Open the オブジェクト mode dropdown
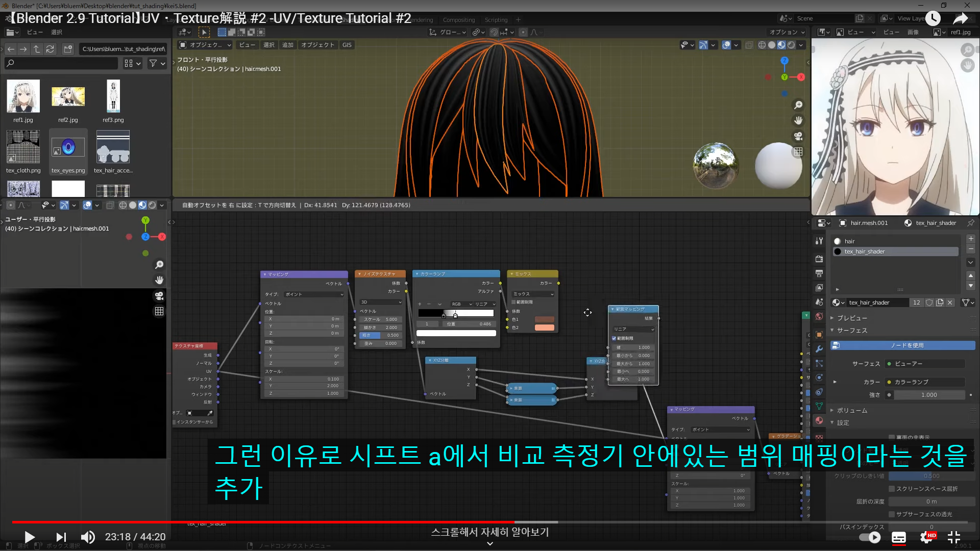The width and height of the screenshot is (980, 551). (205, 45)
